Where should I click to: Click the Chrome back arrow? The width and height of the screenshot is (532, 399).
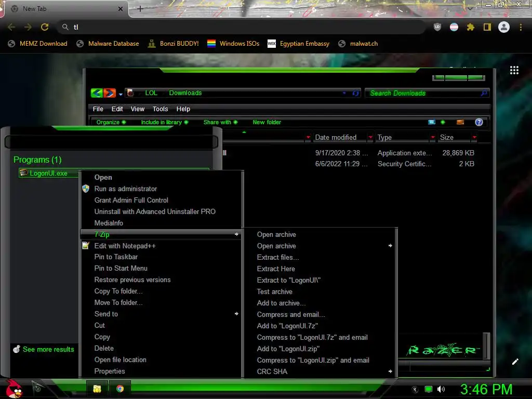(11, 27)
